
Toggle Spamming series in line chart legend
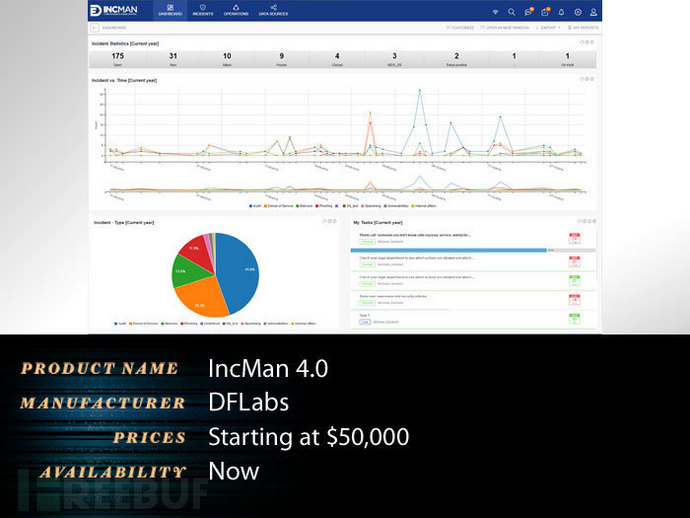(371, 206)
